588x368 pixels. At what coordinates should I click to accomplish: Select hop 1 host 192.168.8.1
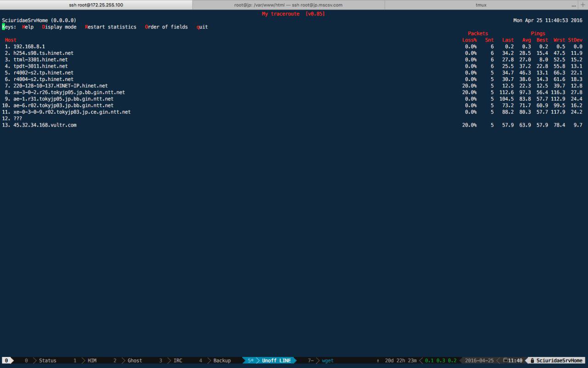click(x=29, y=46)
